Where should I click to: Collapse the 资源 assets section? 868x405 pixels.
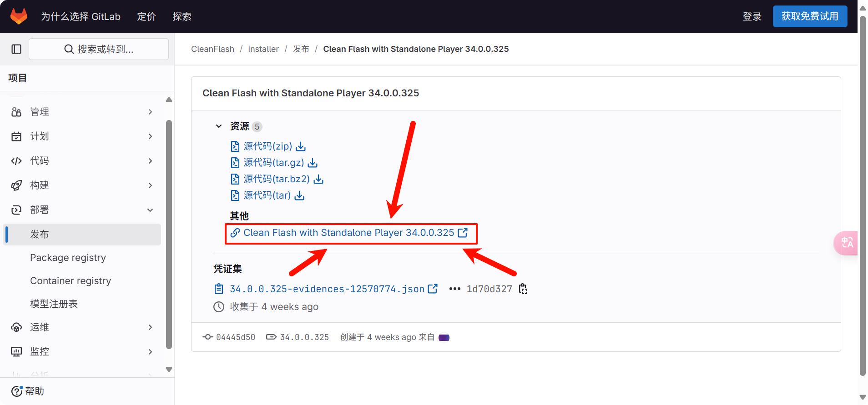click(x=219, y=126)
